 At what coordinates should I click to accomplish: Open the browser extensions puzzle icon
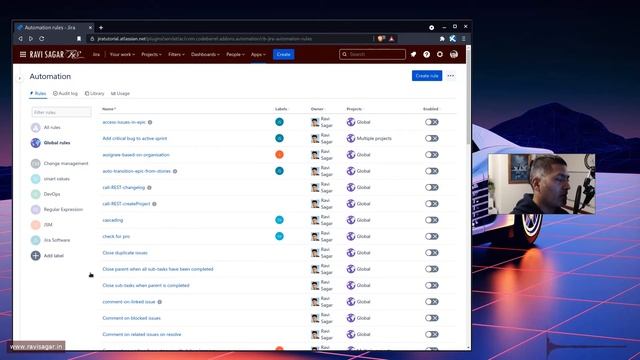(x=442, y=39)
